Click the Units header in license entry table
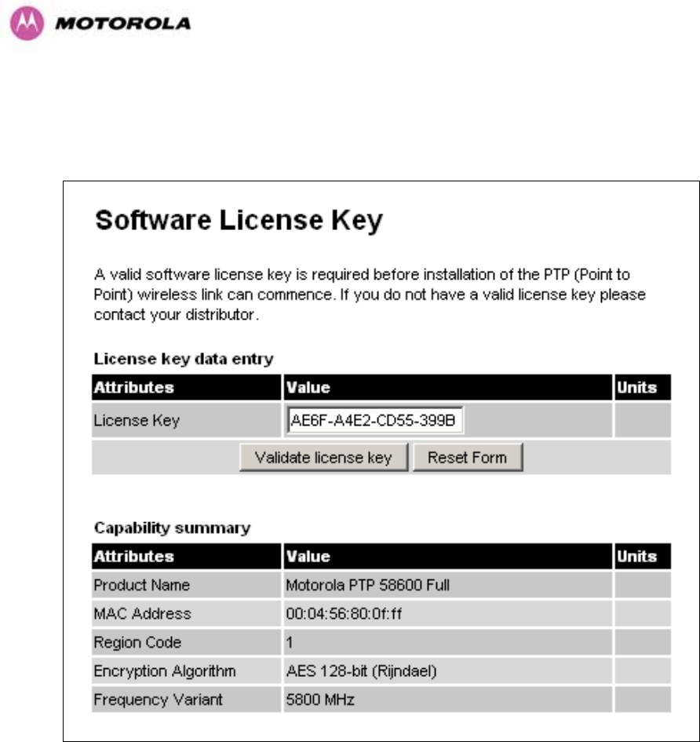This screenshot has height=742, width=700. [x=636, y=387]
